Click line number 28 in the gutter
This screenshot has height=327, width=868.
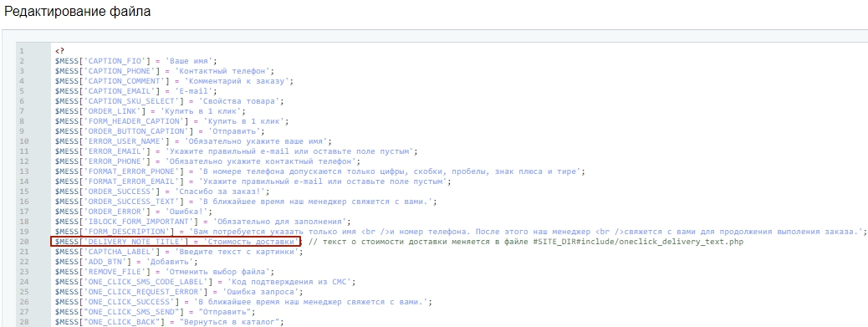click(x=23, y=322)
